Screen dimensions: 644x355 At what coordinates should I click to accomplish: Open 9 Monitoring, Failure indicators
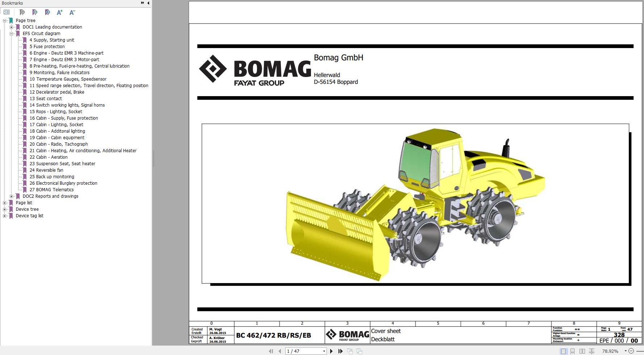(x=59, y=73)
